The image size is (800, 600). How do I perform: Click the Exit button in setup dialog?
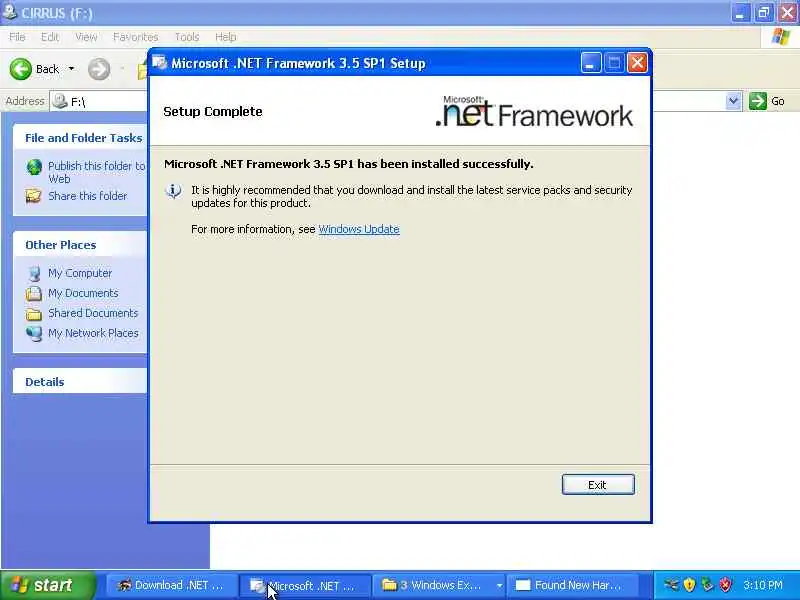(x=598, y=484)
